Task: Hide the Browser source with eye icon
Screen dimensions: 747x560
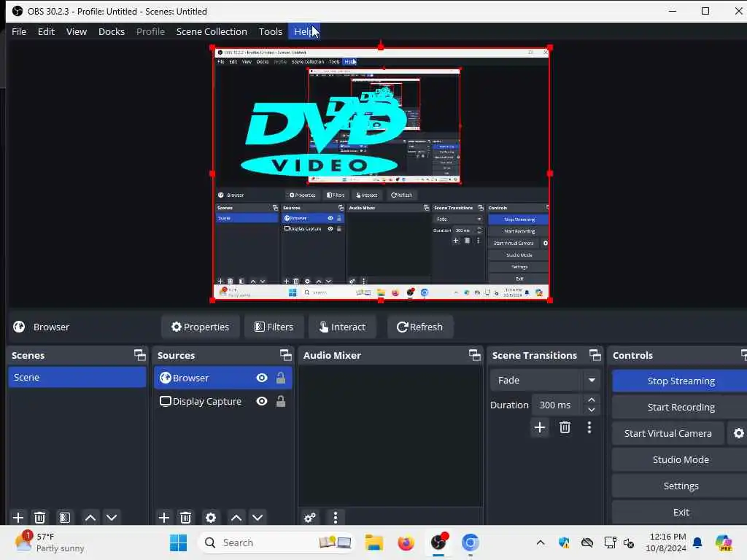Action: [x=262, y=378]
